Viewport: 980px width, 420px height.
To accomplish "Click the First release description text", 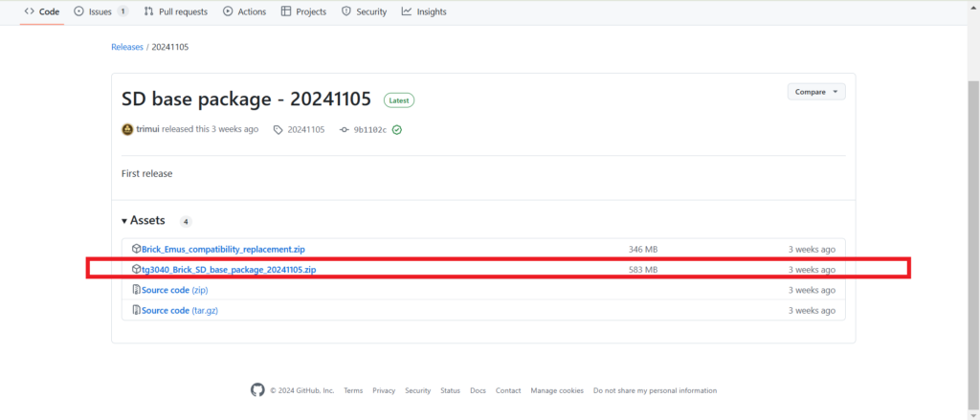I will [146, 174].
